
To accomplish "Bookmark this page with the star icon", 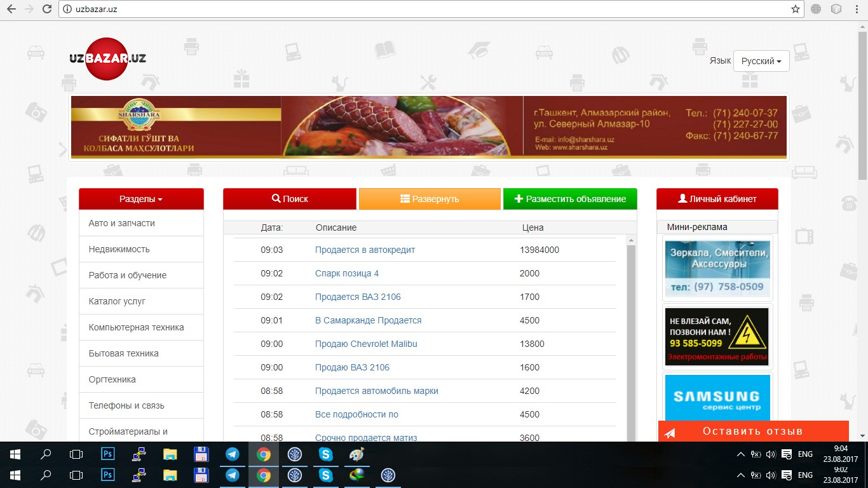I will [x=796, y=10].
